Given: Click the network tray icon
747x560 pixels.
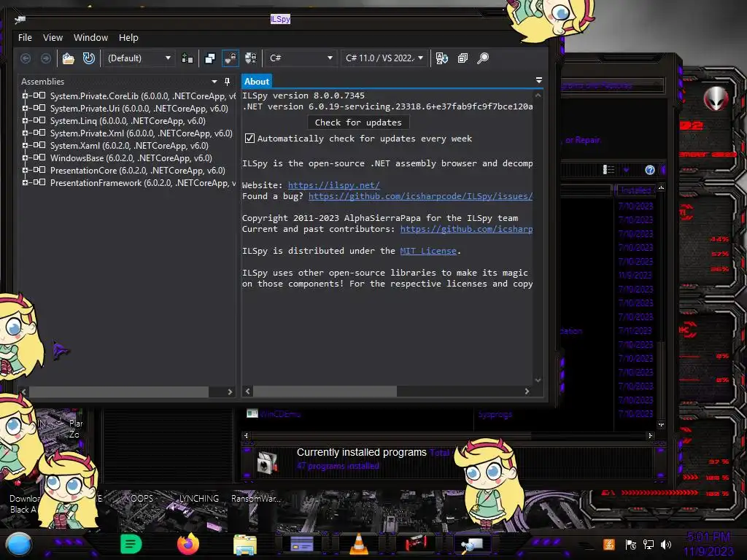Looking at the screenshot, I should pyautogui.click(x=649, y=544).
